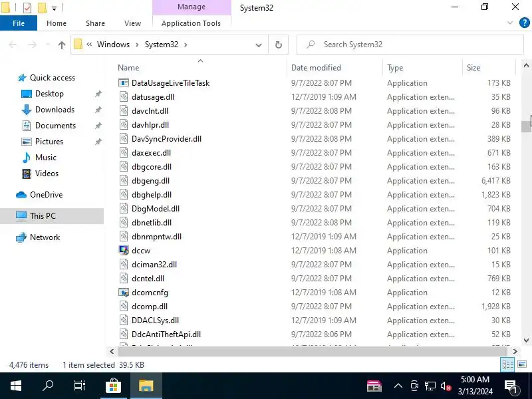
Task: Open the address bar history dropdown
Action: [x=259, y=45]
